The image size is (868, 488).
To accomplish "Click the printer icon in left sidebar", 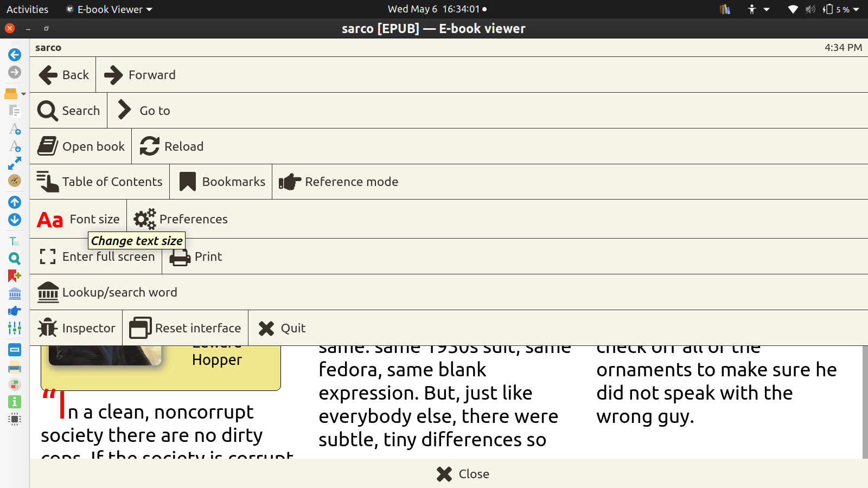I will click(x=15, y=369).
